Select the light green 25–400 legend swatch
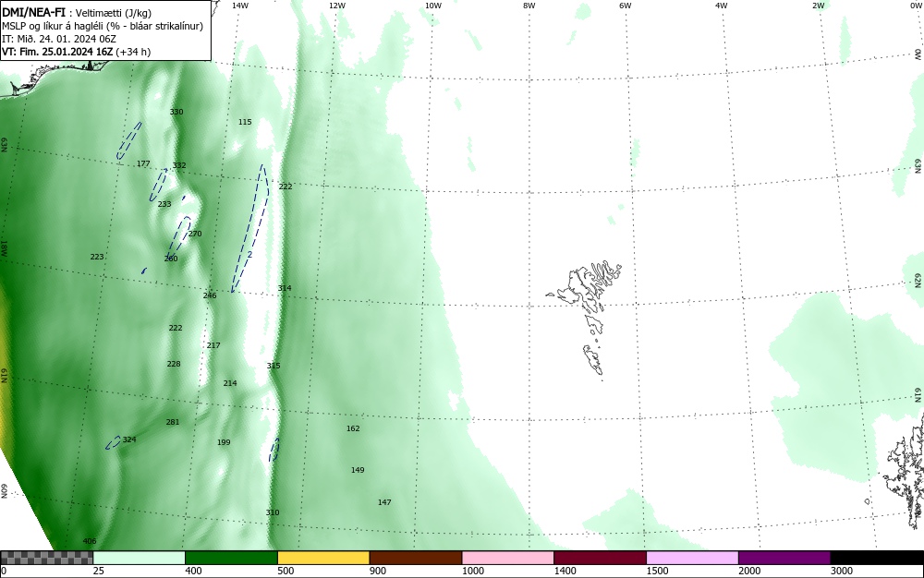 point(140,558)
